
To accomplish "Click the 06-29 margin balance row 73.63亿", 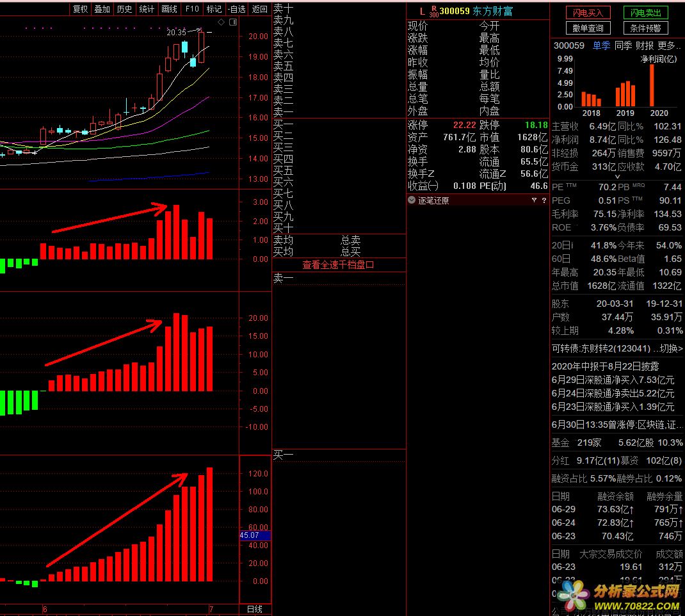I will 617,510.
